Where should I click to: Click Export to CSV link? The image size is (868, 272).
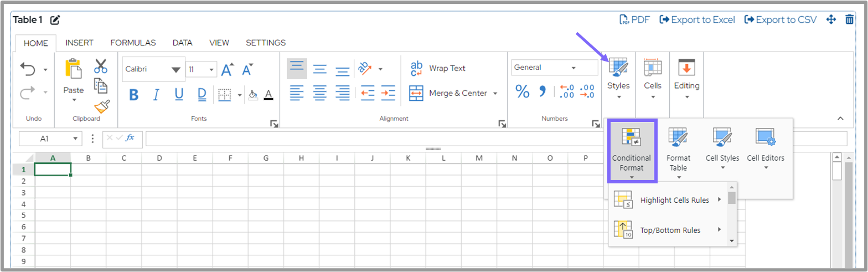pos(780,20)
